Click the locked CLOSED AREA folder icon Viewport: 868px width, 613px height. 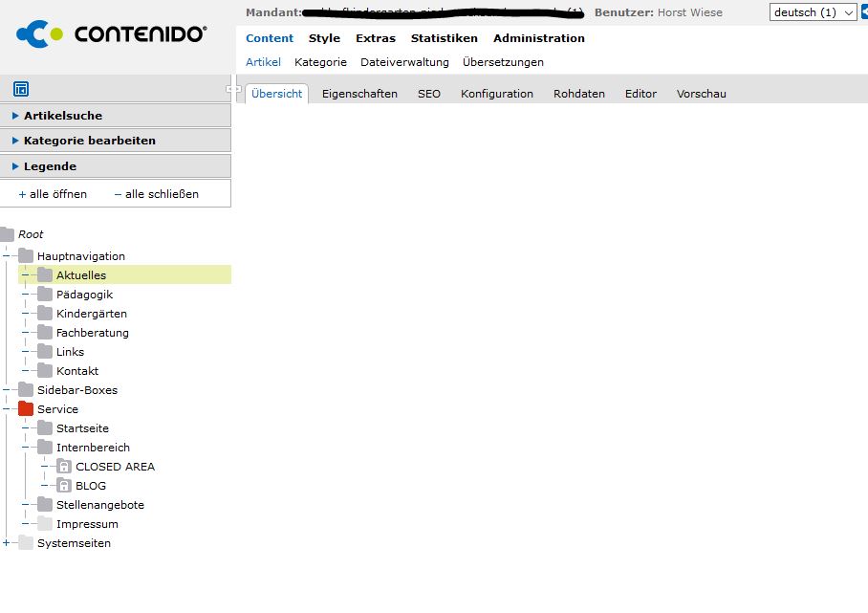click(x=64, y=467)
